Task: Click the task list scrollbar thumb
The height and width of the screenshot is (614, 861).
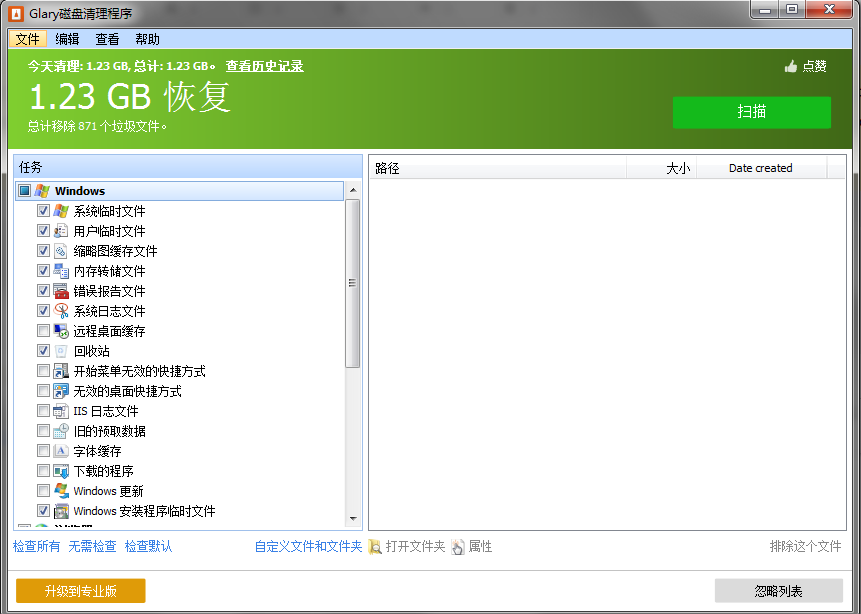Action: (x=353, y=283)
